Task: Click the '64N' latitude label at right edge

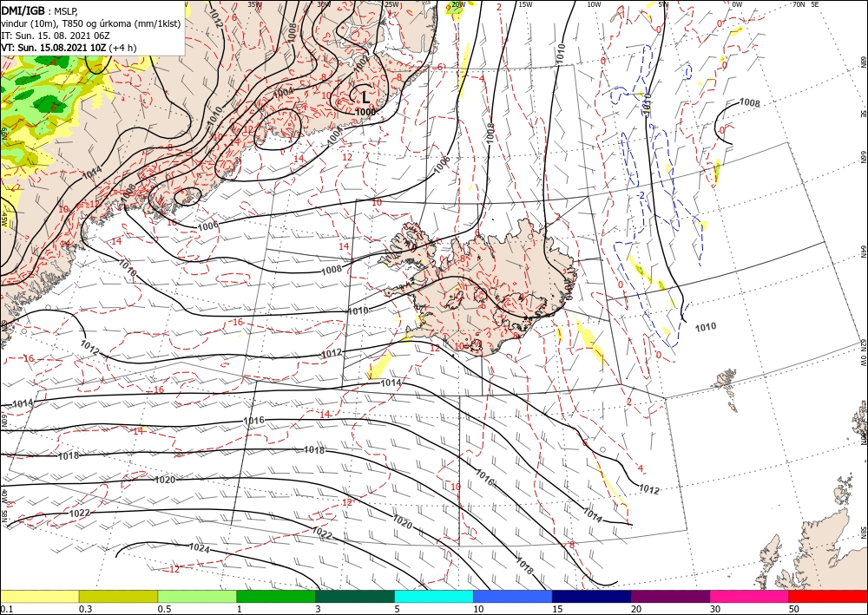Action: click(863, 251)
